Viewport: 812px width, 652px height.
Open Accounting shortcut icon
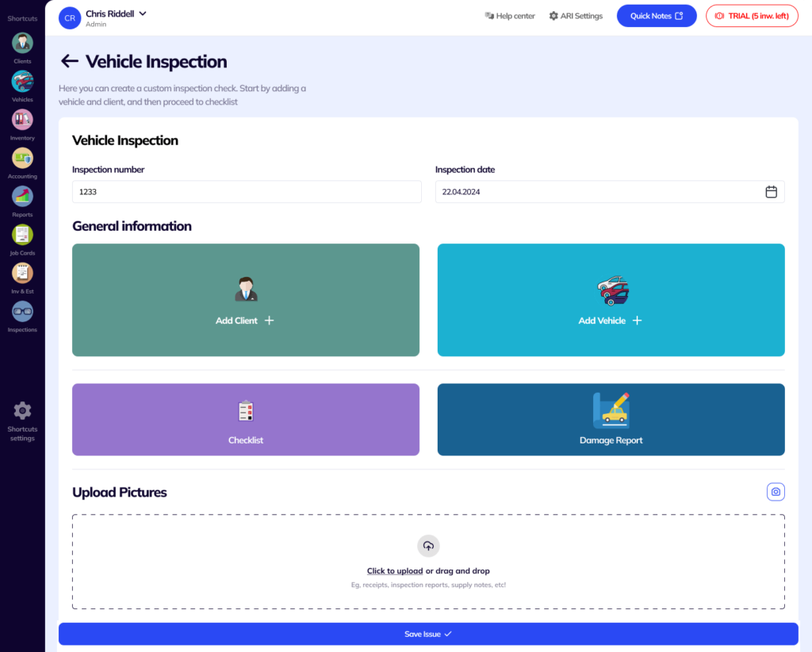(x=22, y=158)
